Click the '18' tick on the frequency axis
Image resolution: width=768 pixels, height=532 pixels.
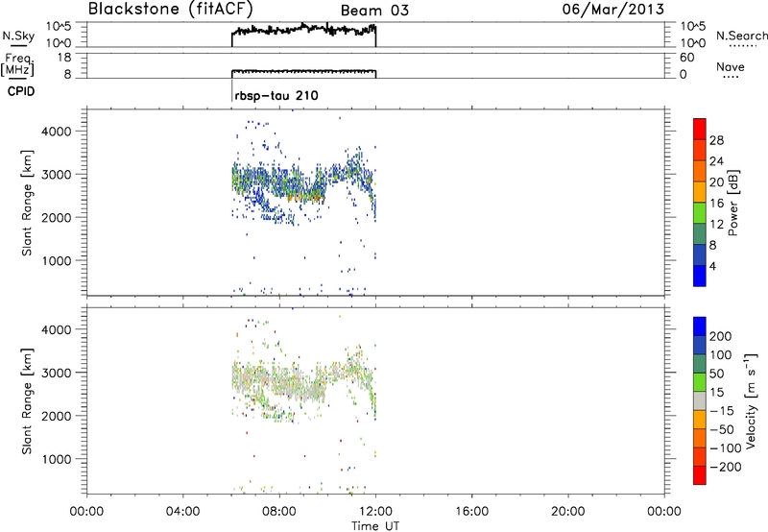pyautogui.click(x=65, y=58)
